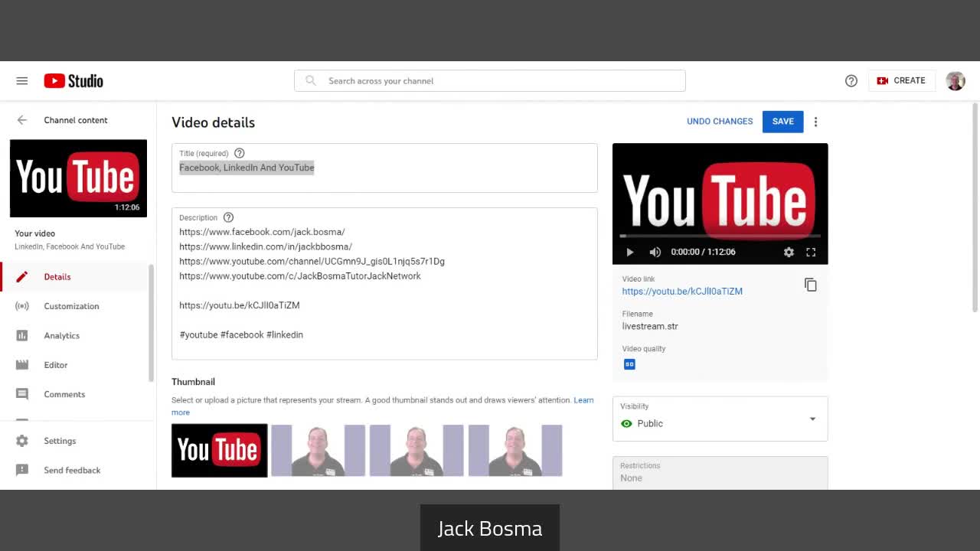Click the main page scrollbar
This screenshot has height=551, width=980.
[x=975, y=207]
